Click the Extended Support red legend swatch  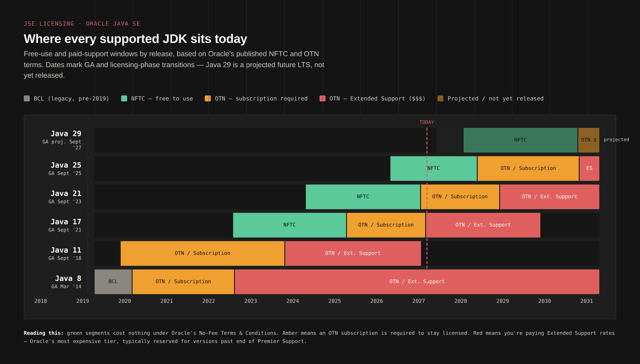click(x=323, y=98)
